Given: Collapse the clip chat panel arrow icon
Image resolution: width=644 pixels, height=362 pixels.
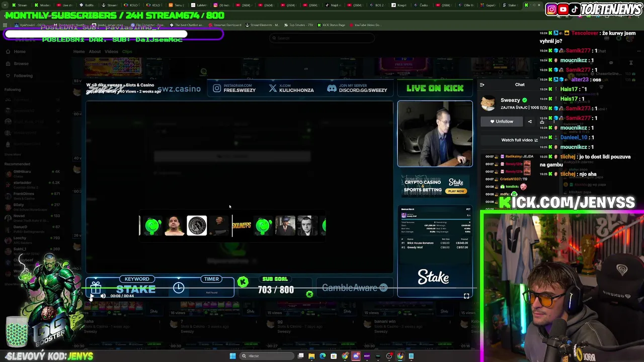Looking at the screenshot, I should click(482, 85).
